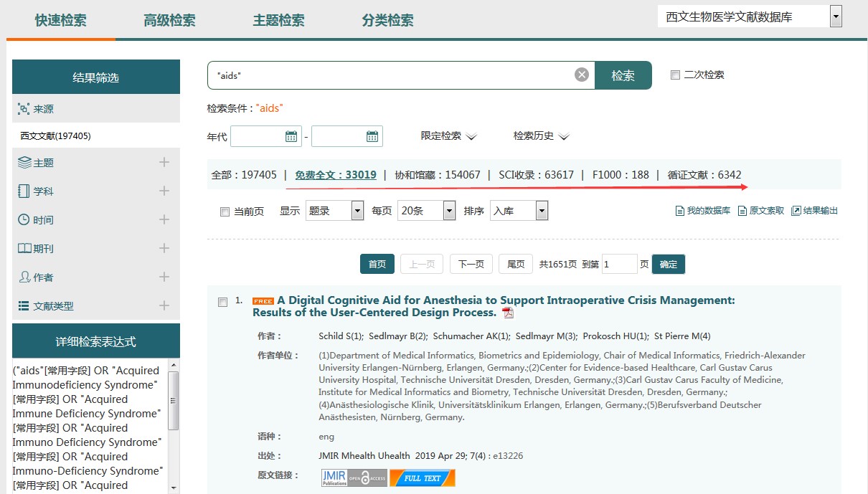Open the 每页 20条 dropdown
The height and width of the screenshot is (494, 868).
point(426,211)
